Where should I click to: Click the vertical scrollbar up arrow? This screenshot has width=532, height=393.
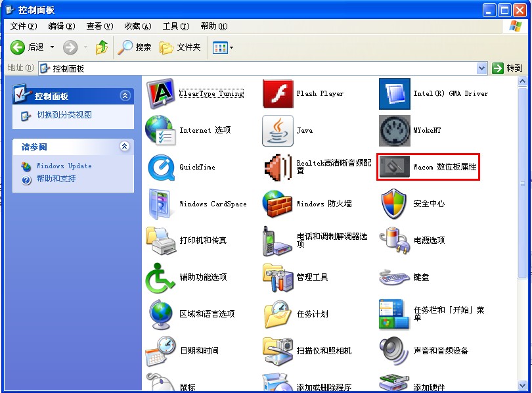[523, 81]
